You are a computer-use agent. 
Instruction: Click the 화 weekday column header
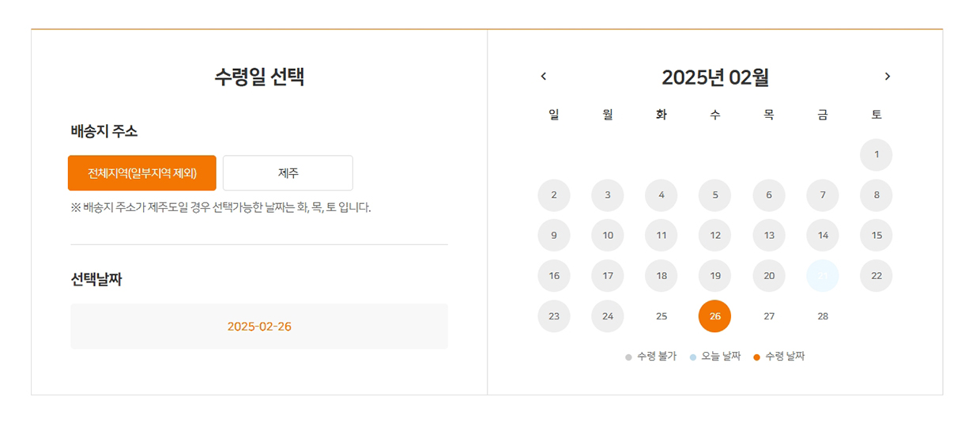(x=661, y=115)
